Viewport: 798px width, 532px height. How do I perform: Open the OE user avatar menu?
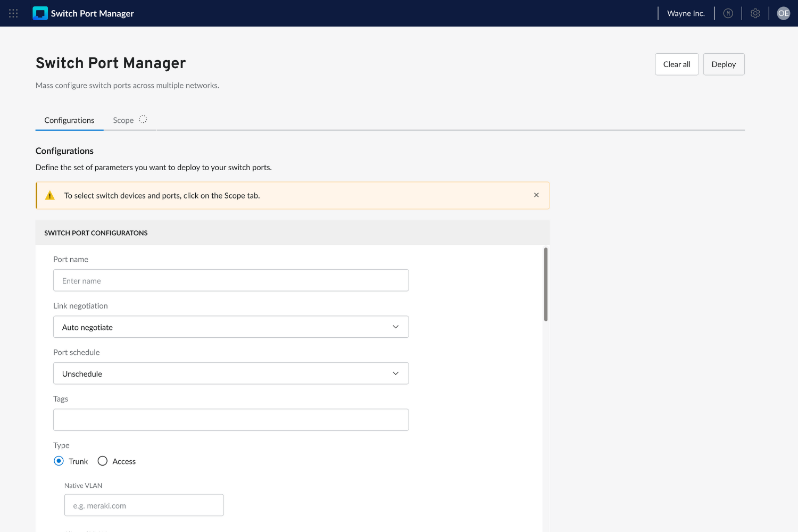pyautogui.click(x=784, y=13)
